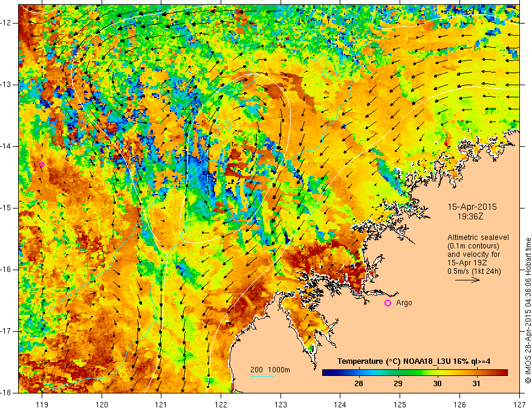Click the magenta circle beside the Argo legend label
This screenshot has width=532, height=411.
388,303
